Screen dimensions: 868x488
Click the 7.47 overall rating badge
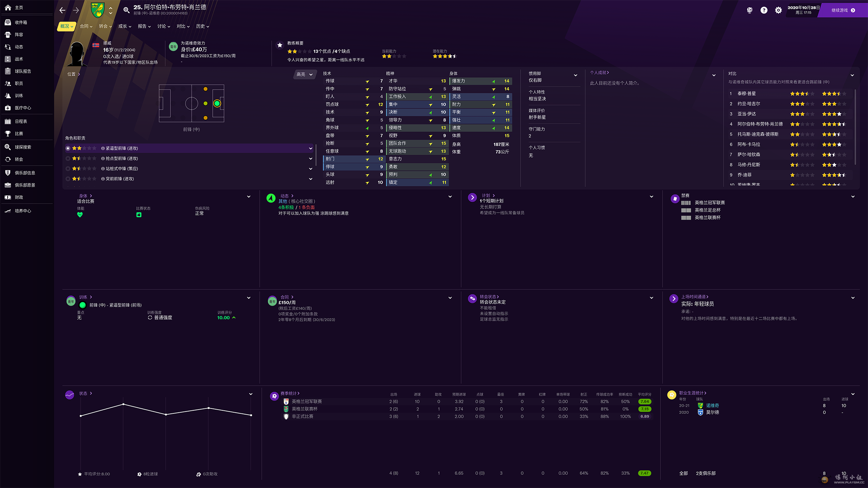click(645, 473)
